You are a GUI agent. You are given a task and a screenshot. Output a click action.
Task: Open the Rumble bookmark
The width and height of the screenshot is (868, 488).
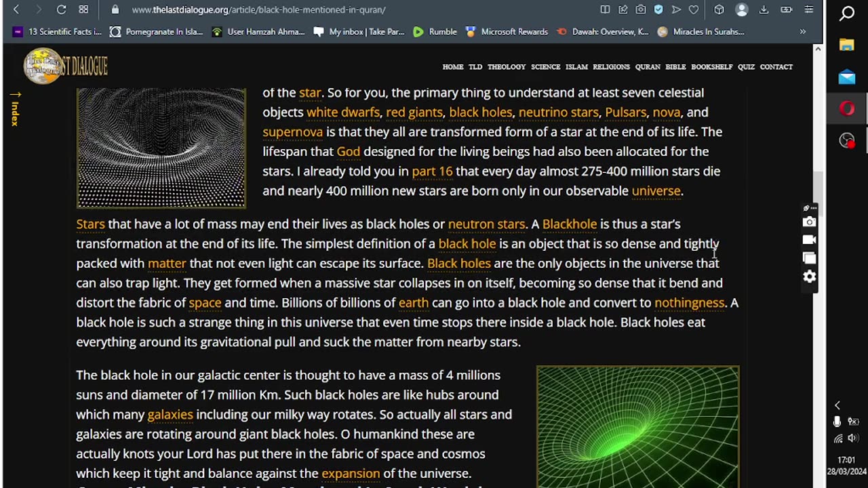click(435, 32)
